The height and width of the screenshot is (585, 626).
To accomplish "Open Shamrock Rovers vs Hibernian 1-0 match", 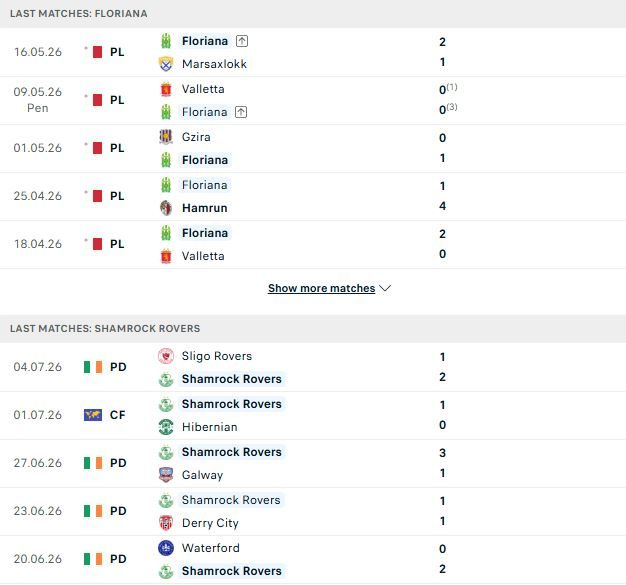I will (313, 415).
